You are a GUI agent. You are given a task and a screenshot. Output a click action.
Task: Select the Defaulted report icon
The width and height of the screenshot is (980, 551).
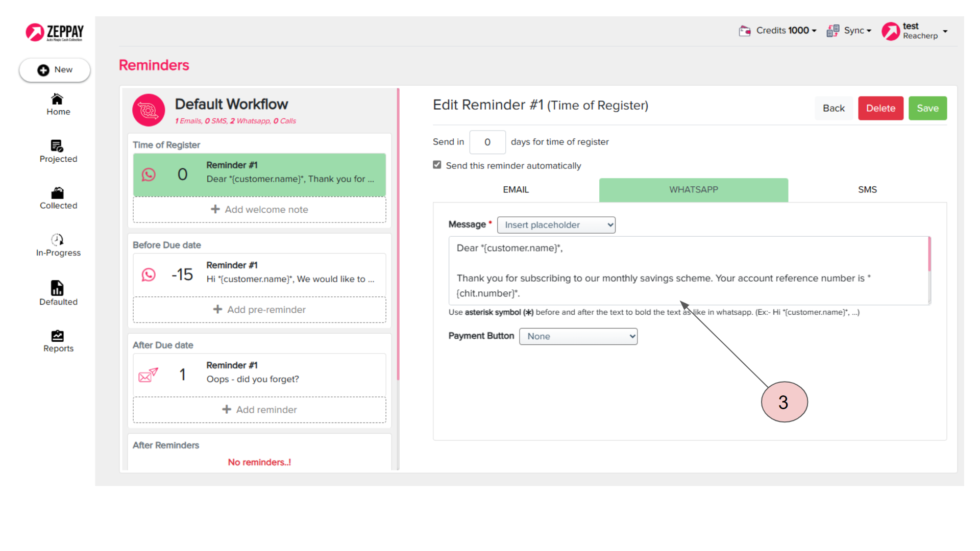pos(57,288)
